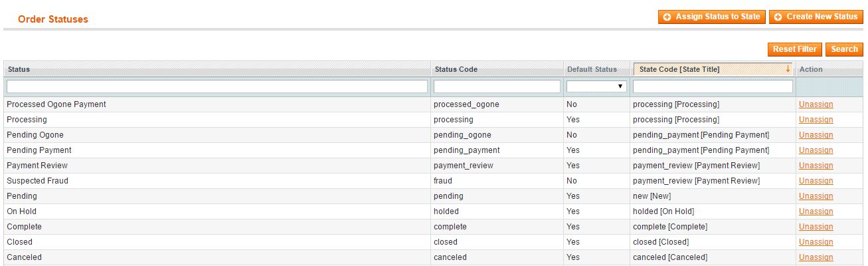Viewport: 868px width, 266px height.
Task: Click the holded status code cell
Action: click(497, 211)
